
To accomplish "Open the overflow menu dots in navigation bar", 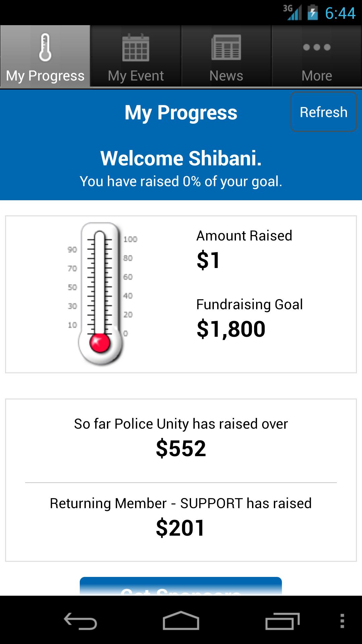I will click(342, 621).
